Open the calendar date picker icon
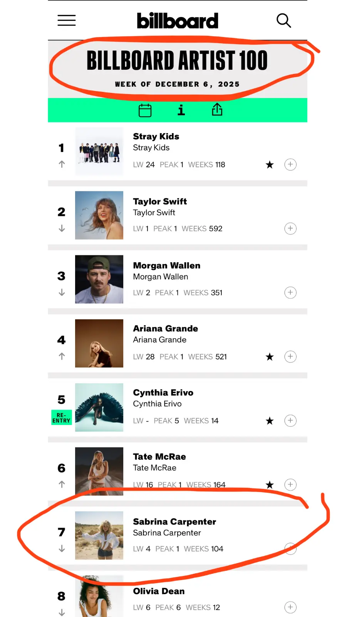The width and height of the screenshot is (364, 617). [145, 110]
